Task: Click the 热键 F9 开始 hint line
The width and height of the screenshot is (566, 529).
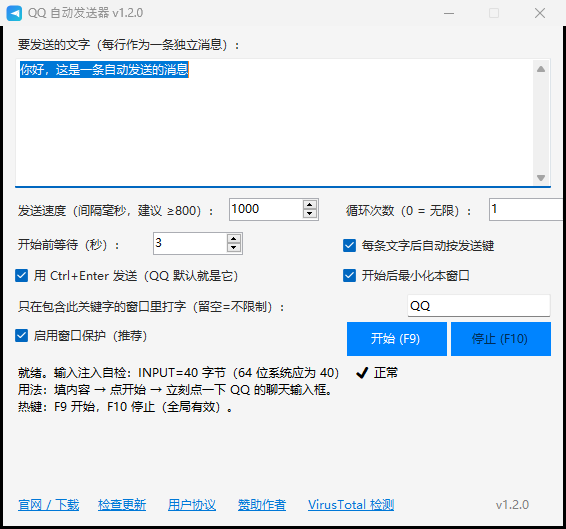Action: [125, 407]
